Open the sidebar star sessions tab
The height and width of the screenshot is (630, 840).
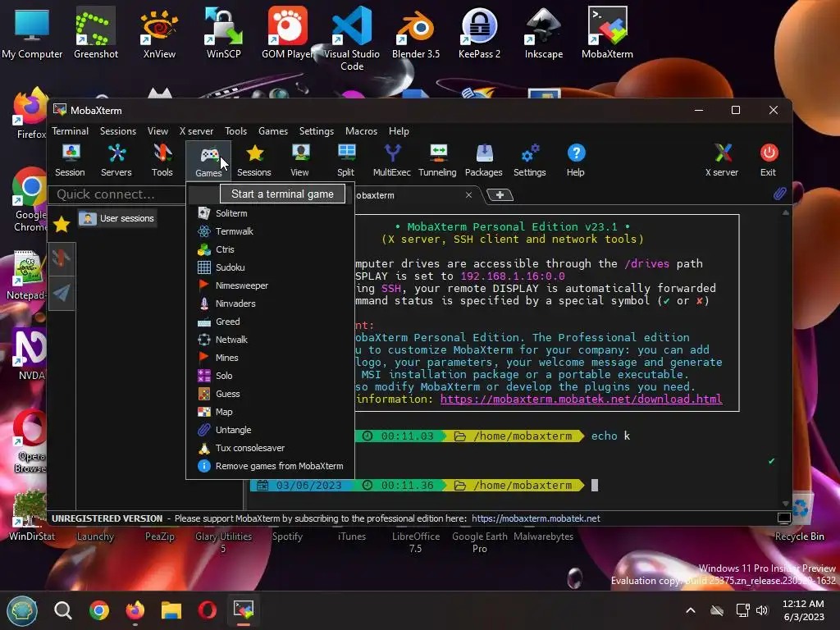pyautogui.click(x=62, y=224)
